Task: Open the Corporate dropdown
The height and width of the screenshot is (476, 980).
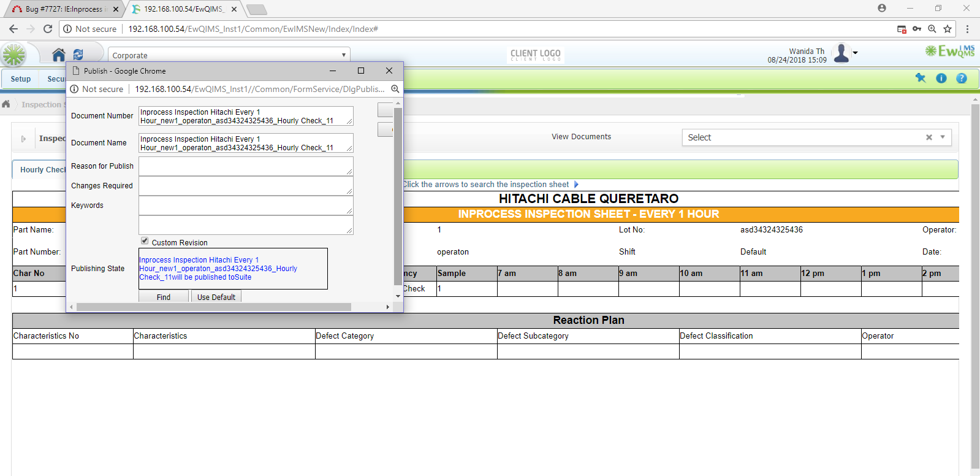Action: 229,55
